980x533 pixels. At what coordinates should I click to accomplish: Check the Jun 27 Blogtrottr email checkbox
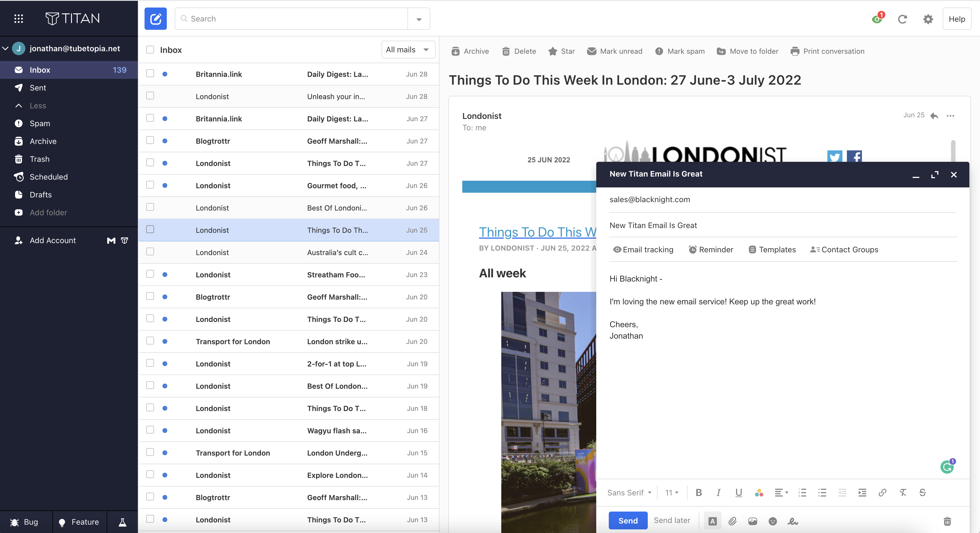click(150, 140)
